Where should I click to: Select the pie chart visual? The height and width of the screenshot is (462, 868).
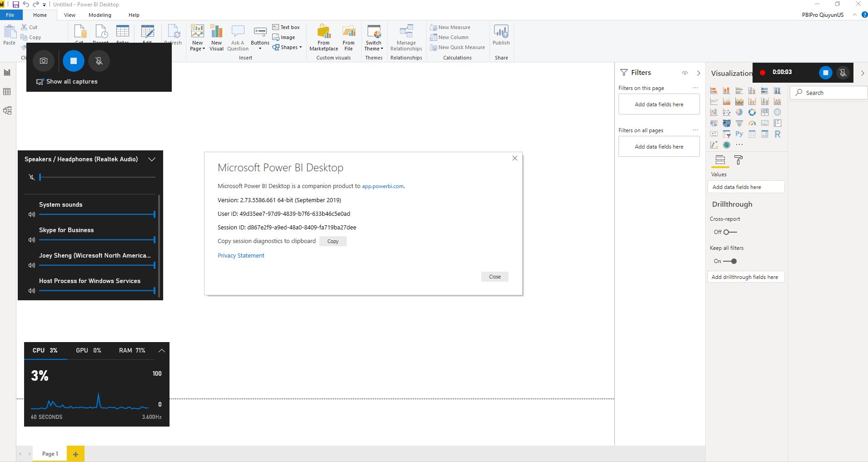coord(739,112)
